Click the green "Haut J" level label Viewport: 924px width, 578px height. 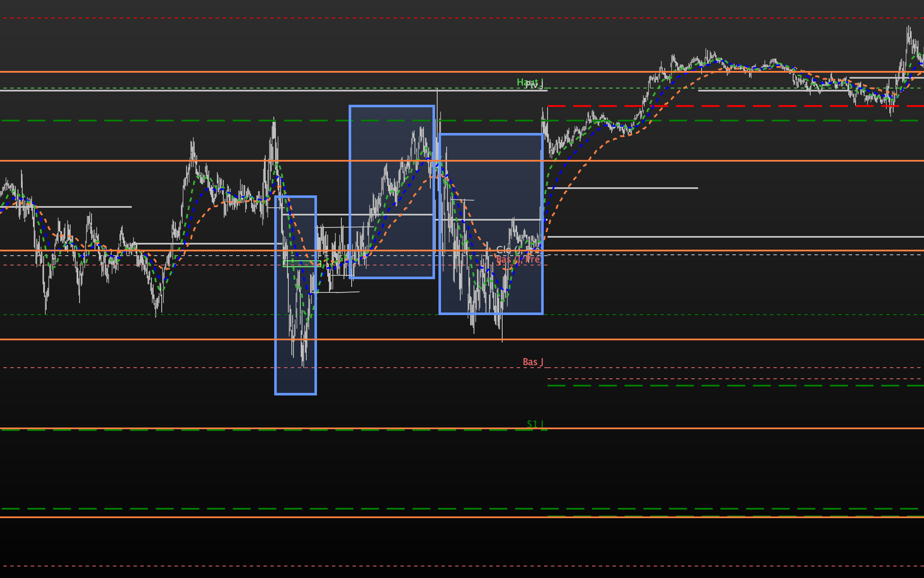pos(524,82)
